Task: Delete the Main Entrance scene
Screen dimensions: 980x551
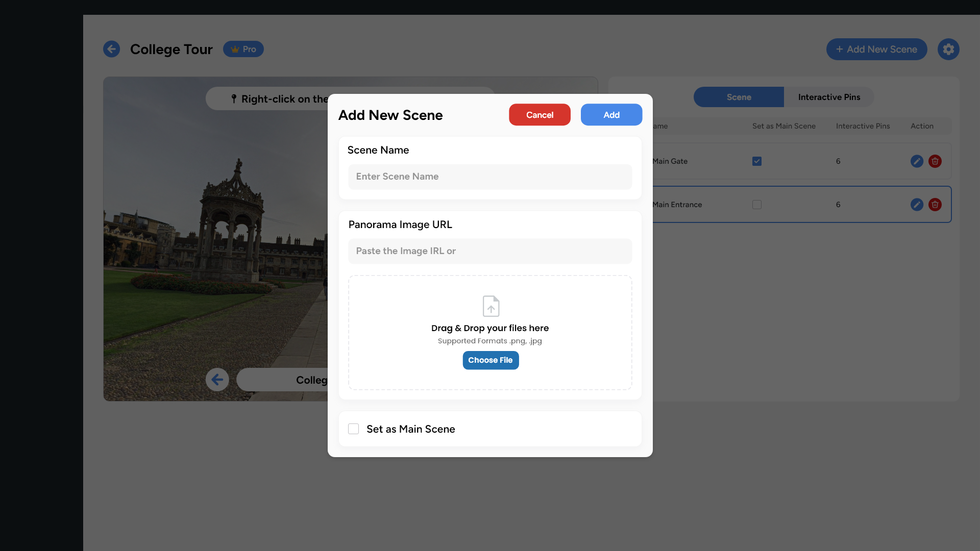Action: pyautogui.click(x=935, y=205)
